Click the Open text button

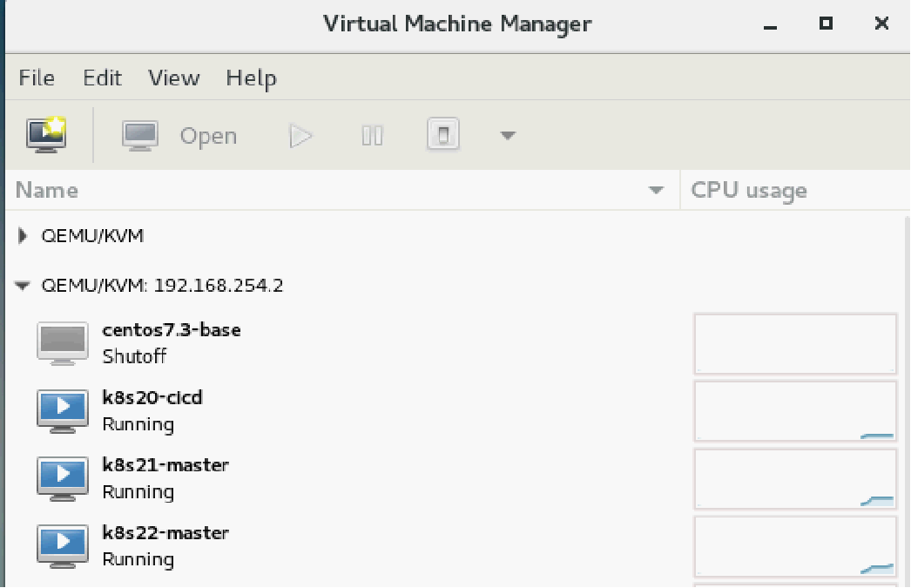tap(208, 136)
